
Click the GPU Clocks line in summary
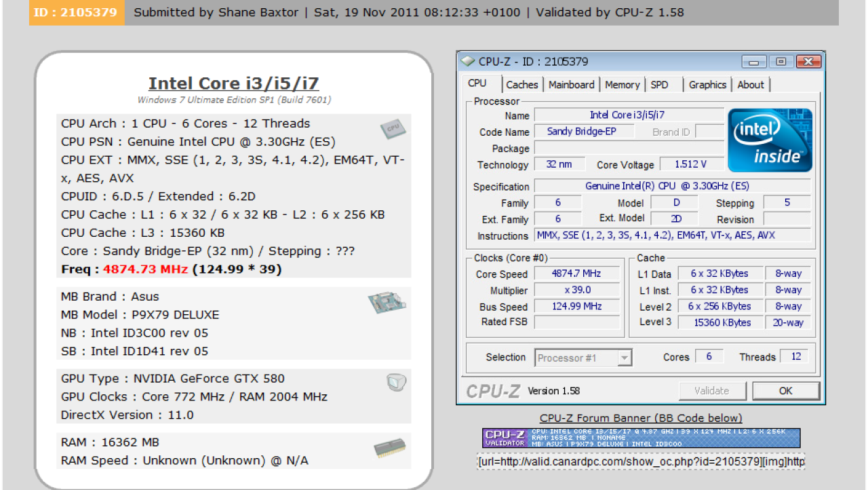click(x=194, y=397)
